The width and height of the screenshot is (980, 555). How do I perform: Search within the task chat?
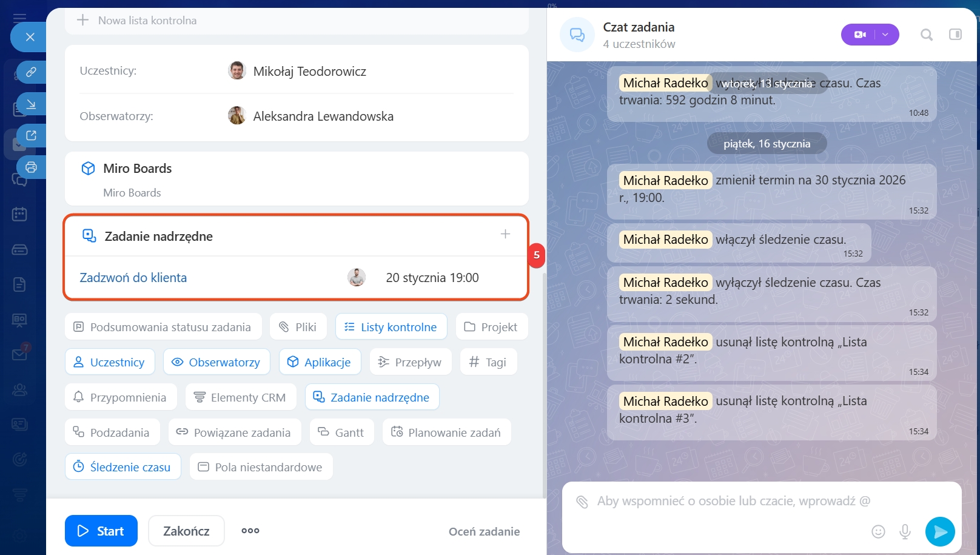(x=926, y=35)
